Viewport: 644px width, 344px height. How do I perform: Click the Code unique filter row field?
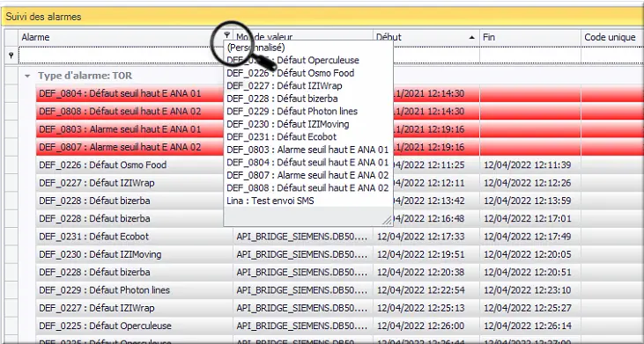click(612, 55)
